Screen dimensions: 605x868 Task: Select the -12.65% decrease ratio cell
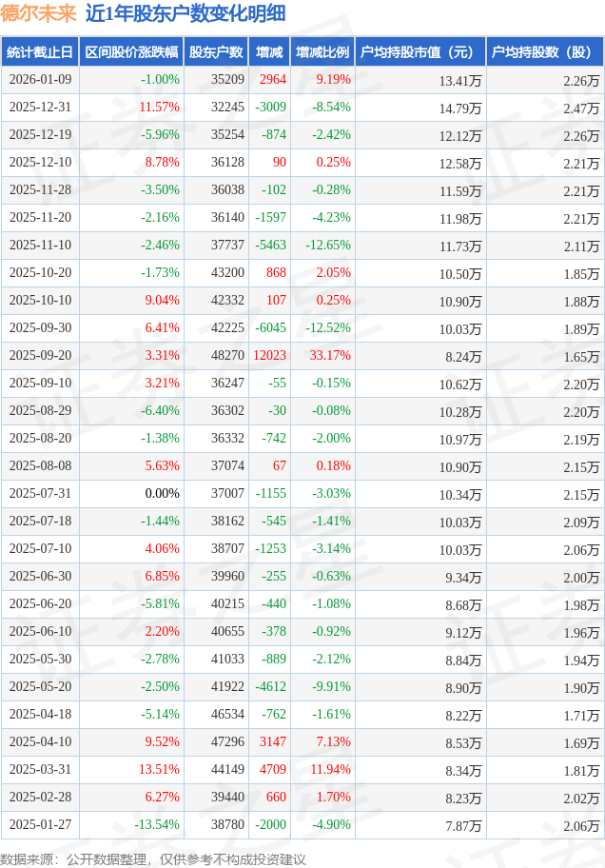(x=327, y=246)
